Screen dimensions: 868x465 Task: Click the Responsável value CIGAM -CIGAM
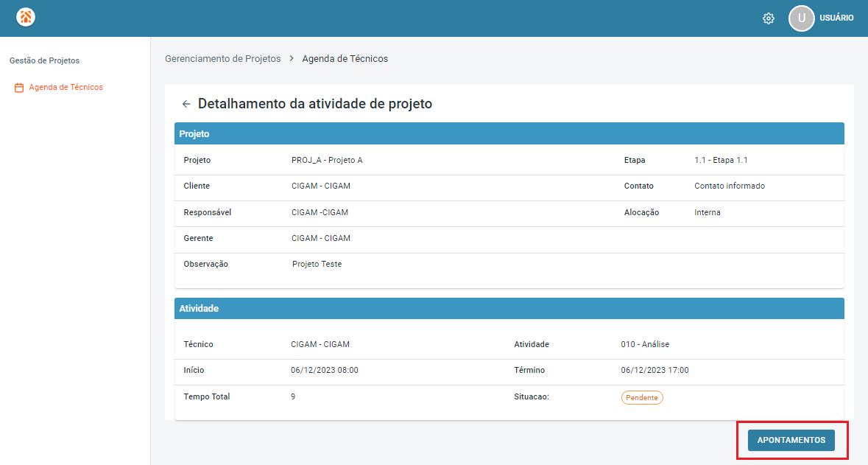point(320,212)
